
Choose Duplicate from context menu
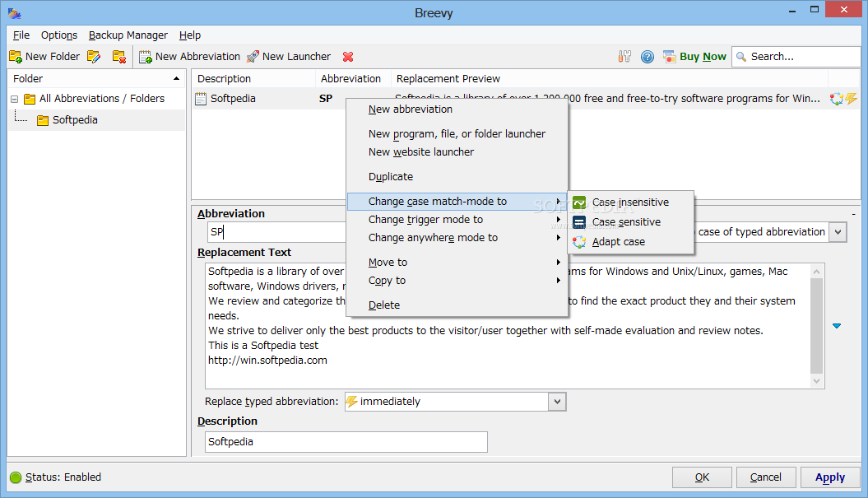pos(457,177)
